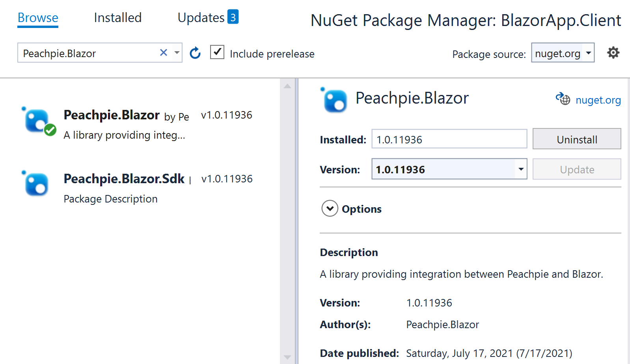Open the search history dropdown arrow
Screen dimensions: 630x364
(x=177, y=53)
